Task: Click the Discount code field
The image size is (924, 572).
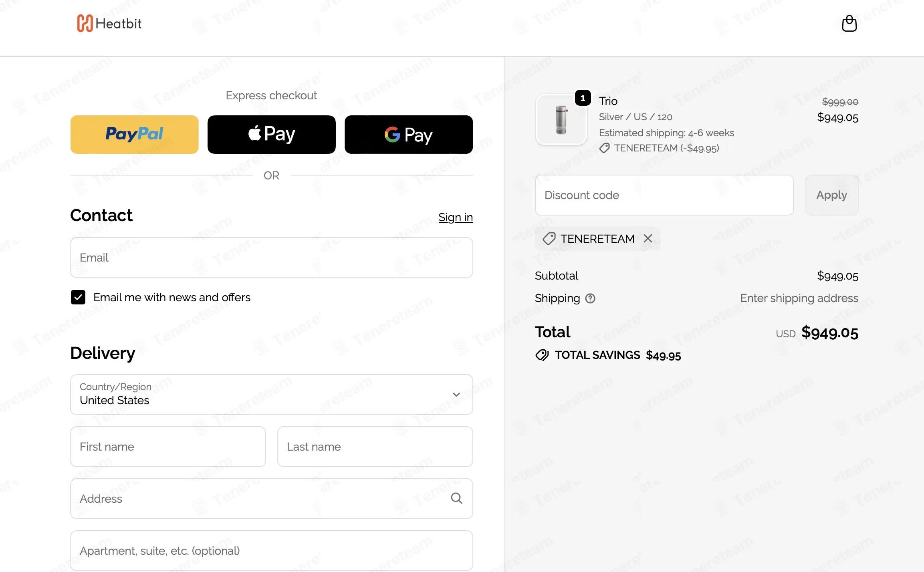Action: click(664, 195)
